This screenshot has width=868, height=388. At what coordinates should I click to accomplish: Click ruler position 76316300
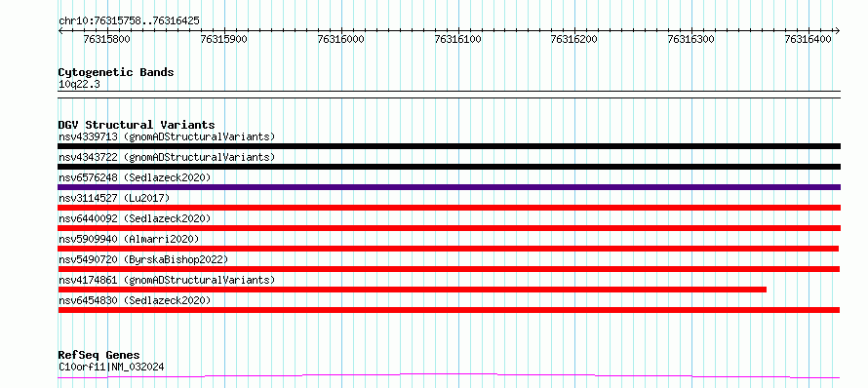(x=691, y=39)
